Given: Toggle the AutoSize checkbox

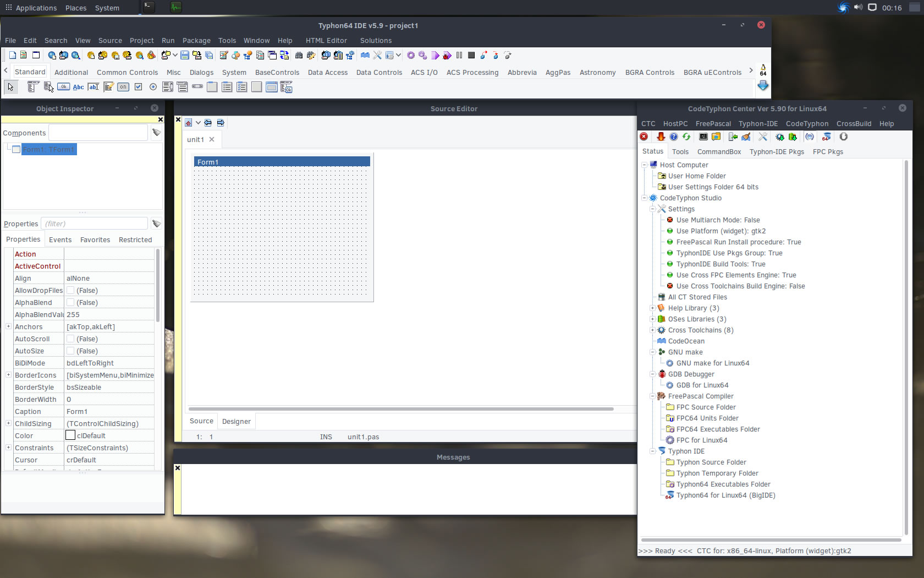Looking at the screenshot, I should click(70, 351).
